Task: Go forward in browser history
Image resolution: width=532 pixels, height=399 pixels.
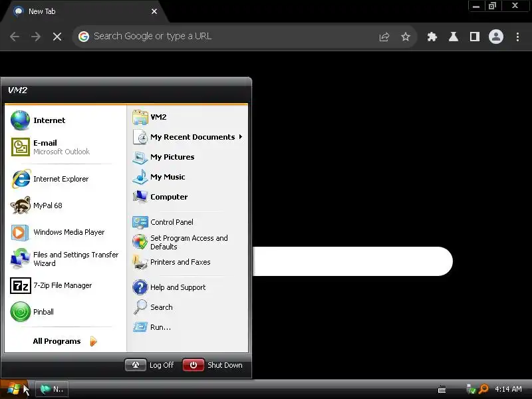Action: point(36,37)
